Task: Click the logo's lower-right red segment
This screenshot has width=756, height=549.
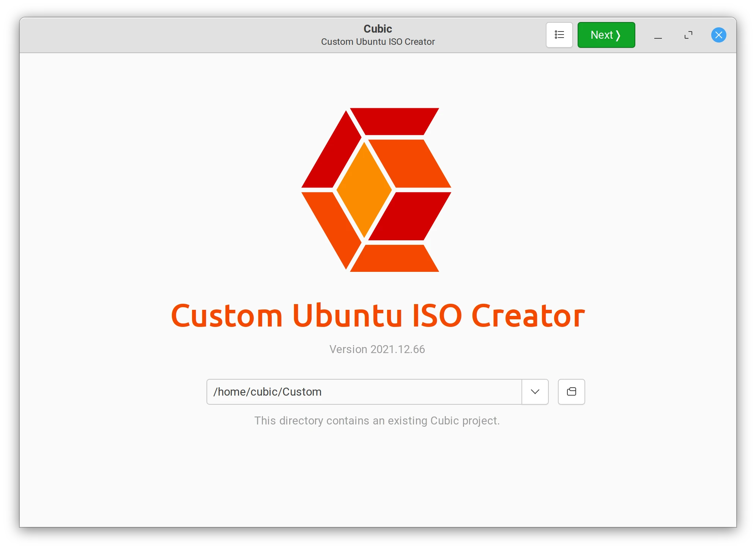Action: tap(410, 216)
